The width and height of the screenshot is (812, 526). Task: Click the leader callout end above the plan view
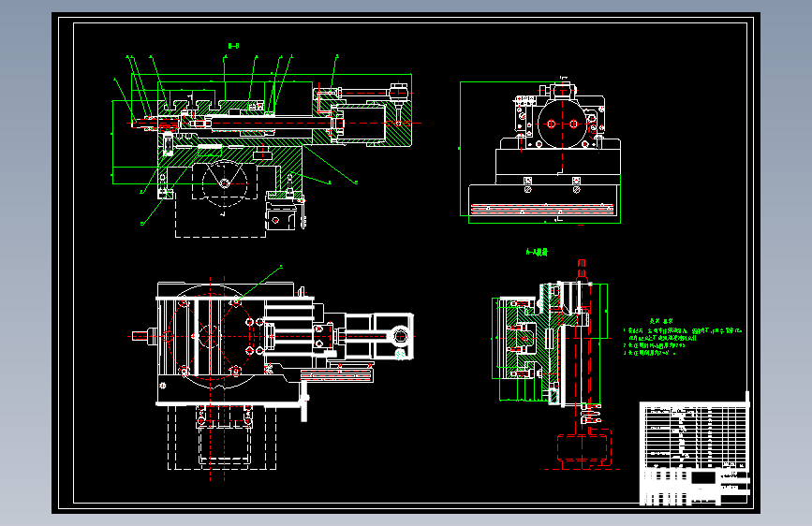[x=281, y=267]
